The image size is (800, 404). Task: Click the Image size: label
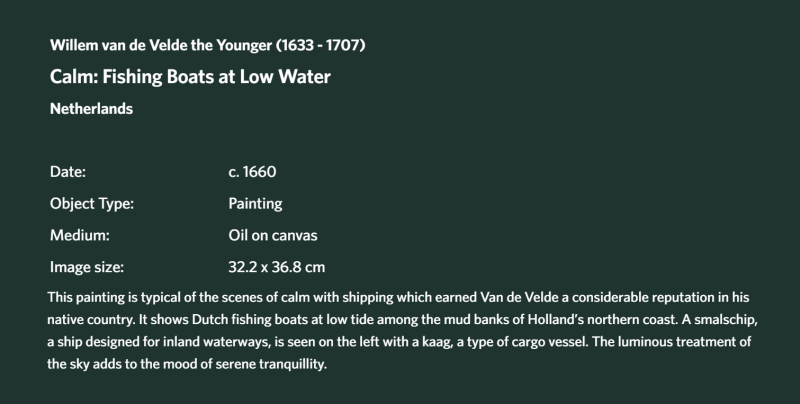(x=87, y=267)
